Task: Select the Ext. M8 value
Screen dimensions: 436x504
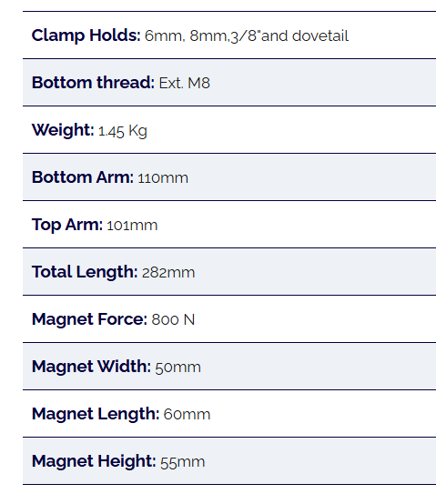Action: [185, 83]
